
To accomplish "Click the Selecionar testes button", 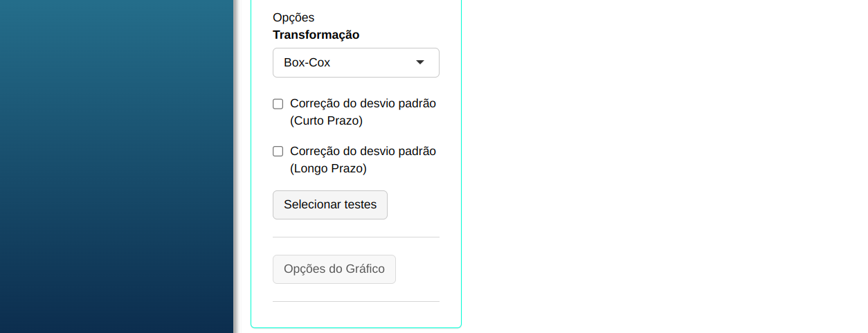I will pos(330,205).
